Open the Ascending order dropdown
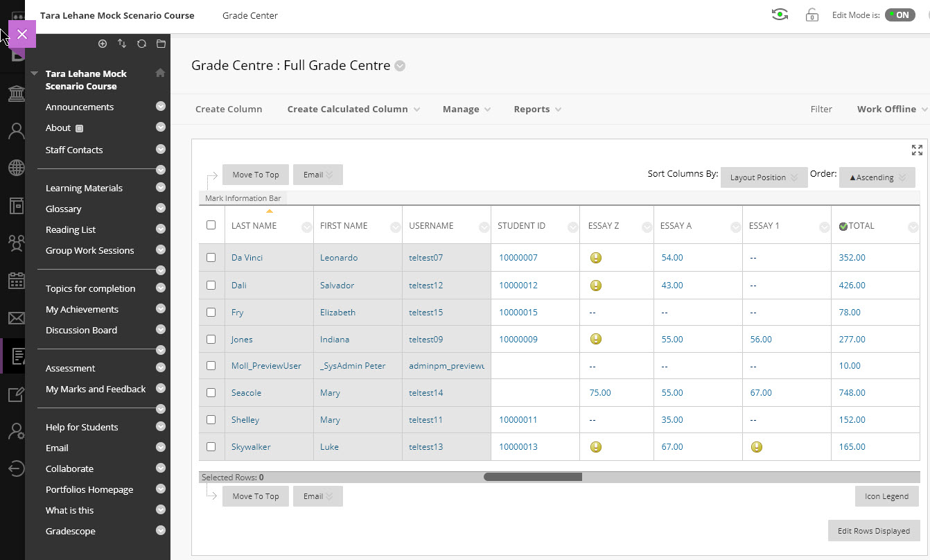Viewport: 930px width, 560px height. point(877,177)
